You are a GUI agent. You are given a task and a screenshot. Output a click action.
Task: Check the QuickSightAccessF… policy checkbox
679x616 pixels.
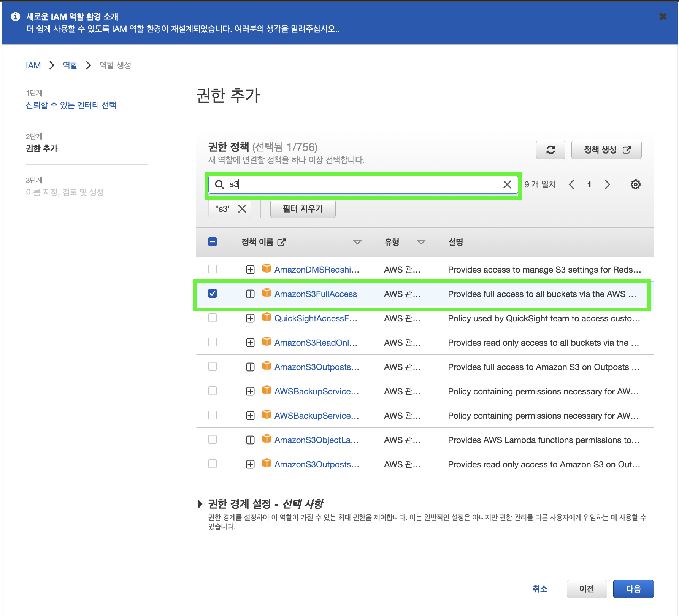click(x=213, y=318)
